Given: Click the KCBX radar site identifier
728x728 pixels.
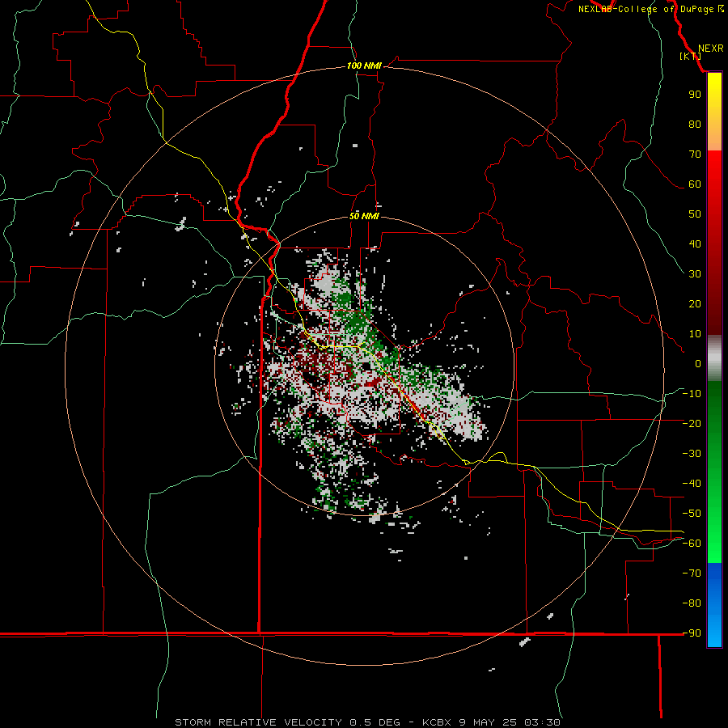Looking at the screenshot, I should [x=437, y=722].
